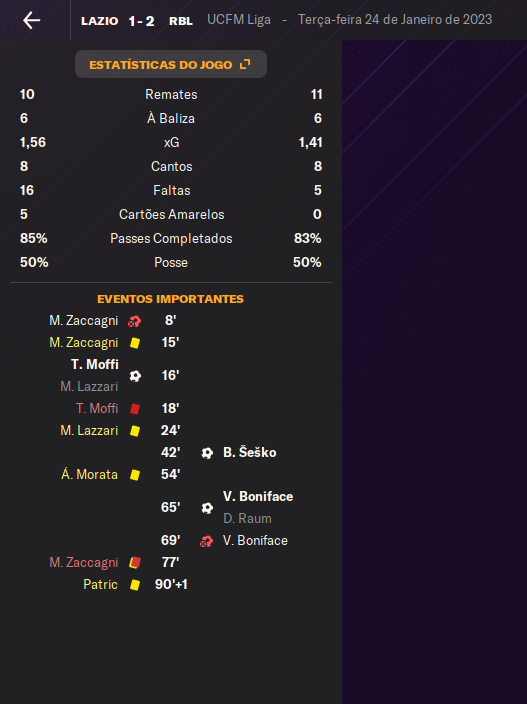Open T. Moffi goal scorer name
The height and width of the screenshot is (704, 527).
95,364
